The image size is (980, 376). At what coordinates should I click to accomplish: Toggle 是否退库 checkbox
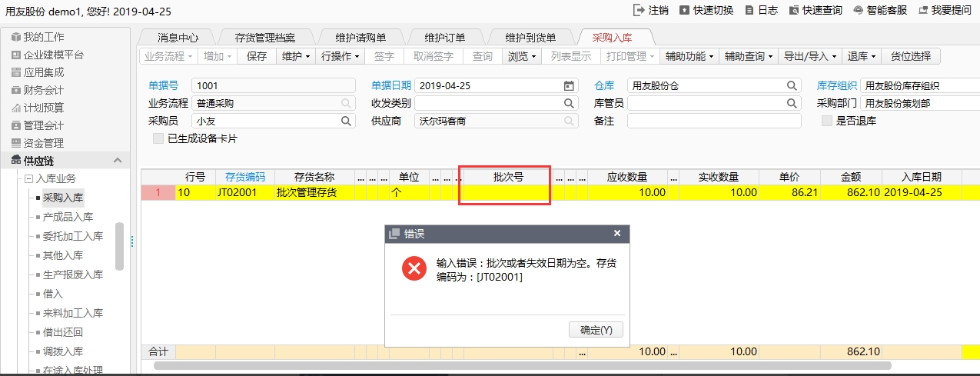[826, 121]
